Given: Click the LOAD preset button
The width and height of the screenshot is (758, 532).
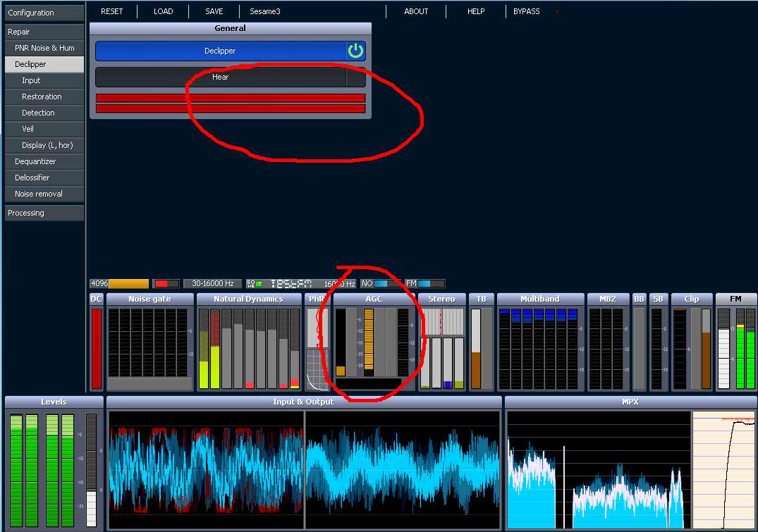Looking at the screenshot, I should [164, 11].
